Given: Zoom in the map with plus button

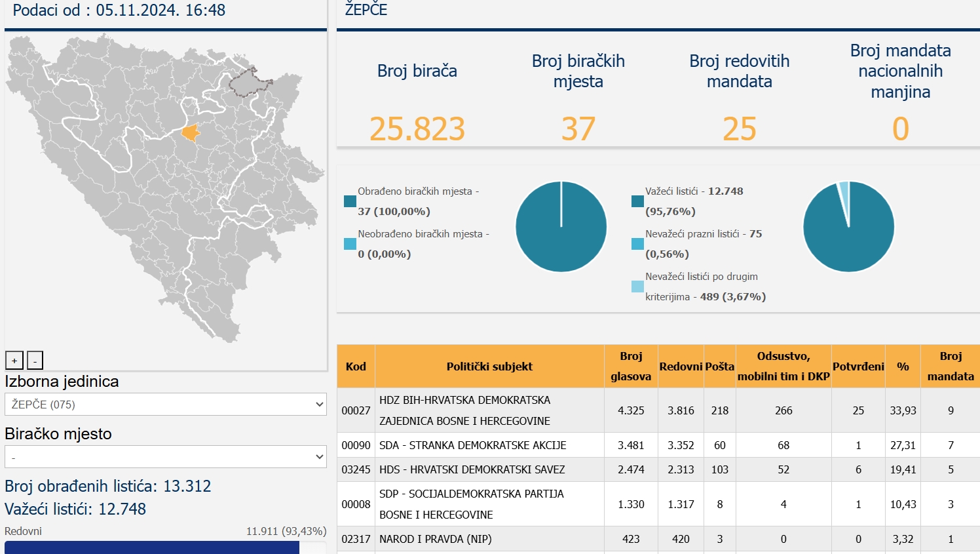Looking at the screenshot, I should tap(14, 360).
